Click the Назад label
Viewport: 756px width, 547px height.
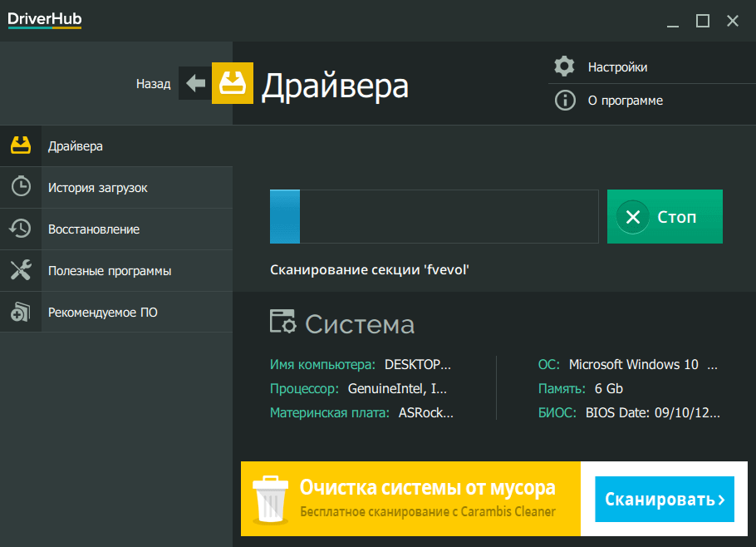coord(154,84)
